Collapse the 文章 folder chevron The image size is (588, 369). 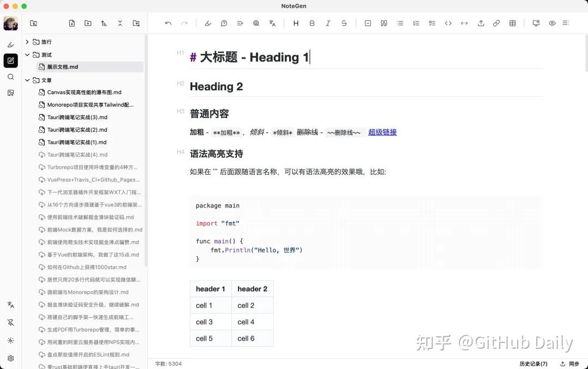(27, 80)
